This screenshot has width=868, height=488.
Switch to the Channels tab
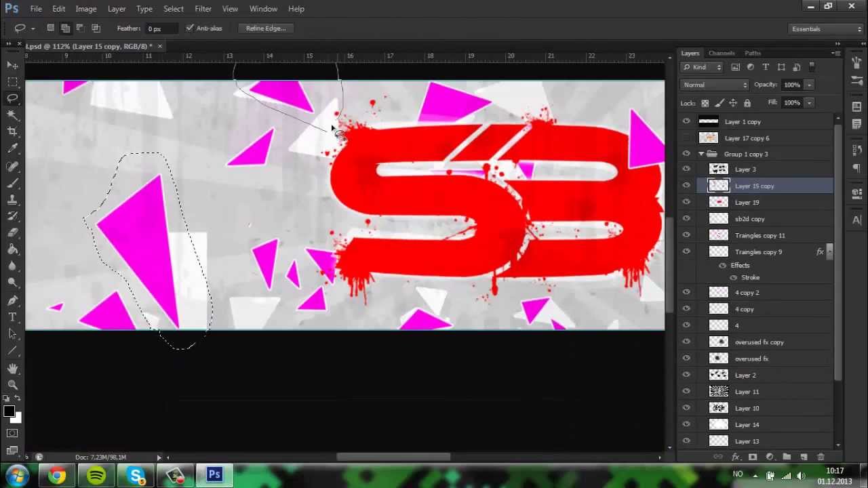tap(722, 53)
